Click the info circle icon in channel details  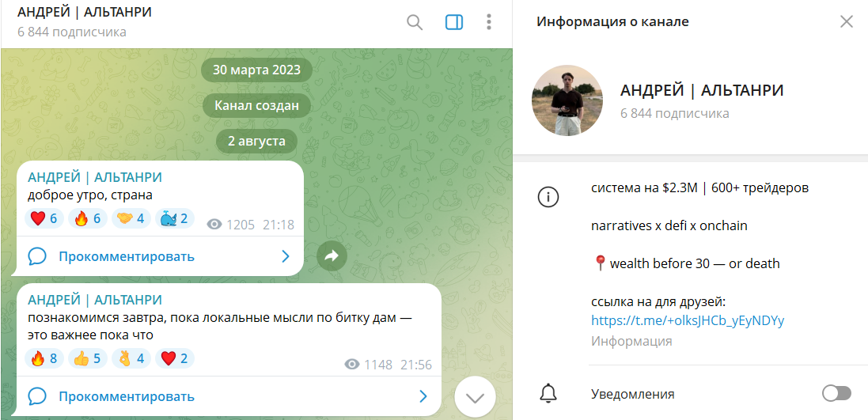pos(548,197)
